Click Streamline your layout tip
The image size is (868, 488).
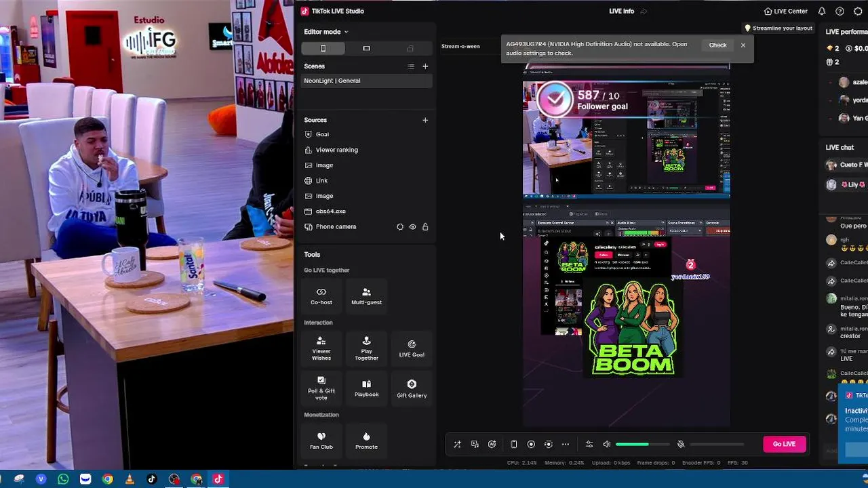click(778, 28)
